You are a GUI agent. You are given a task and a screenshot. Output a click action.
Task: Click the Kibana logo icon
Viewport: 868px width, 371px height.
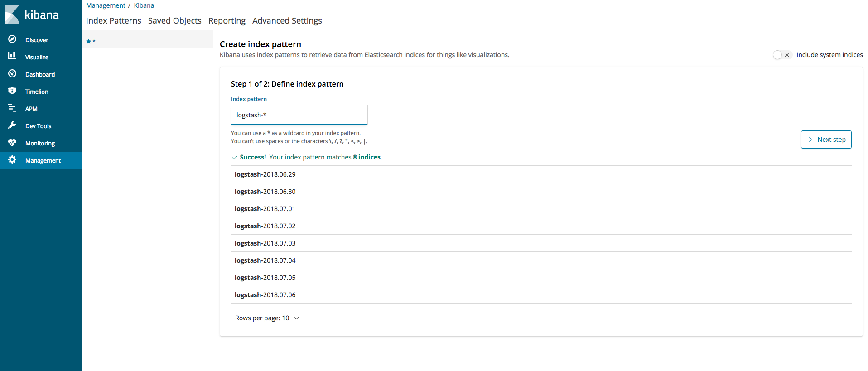12,14
